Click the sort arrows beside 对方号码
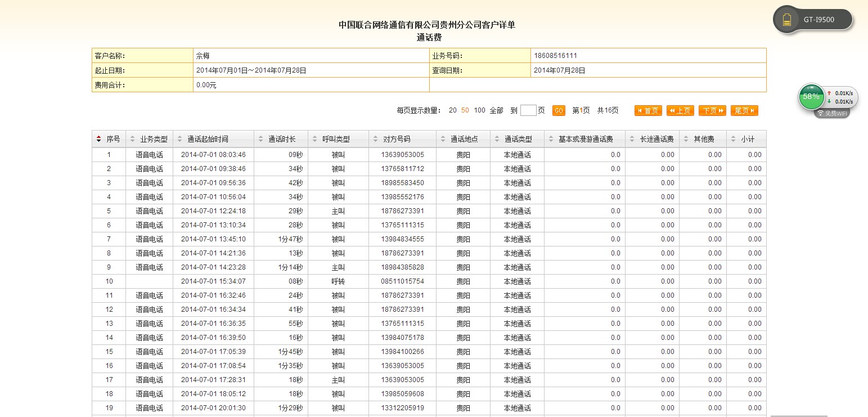868x417 pixels. tap(376, 139)
